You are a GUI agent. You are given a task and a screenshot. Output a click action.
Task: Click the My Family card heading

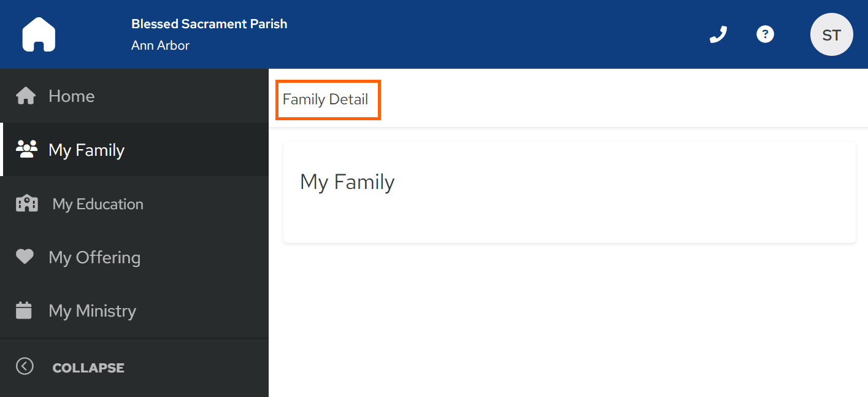coord(347,182)
